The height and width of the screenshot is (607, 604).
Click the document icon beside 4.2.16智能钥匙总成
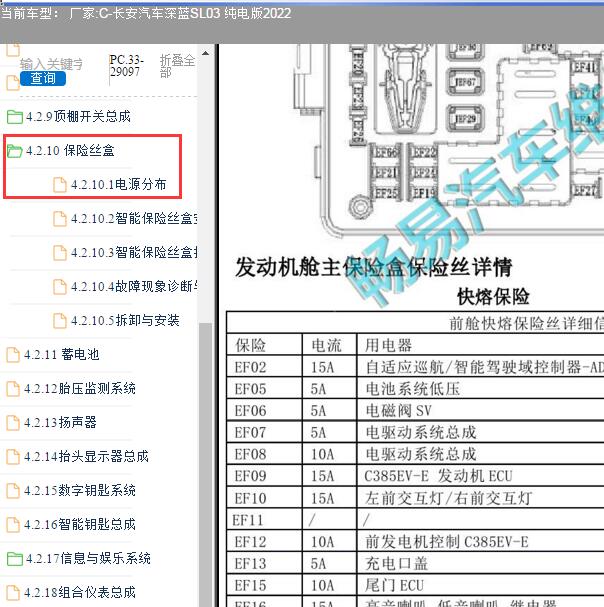pyautogui.click(x=13, y=525)
